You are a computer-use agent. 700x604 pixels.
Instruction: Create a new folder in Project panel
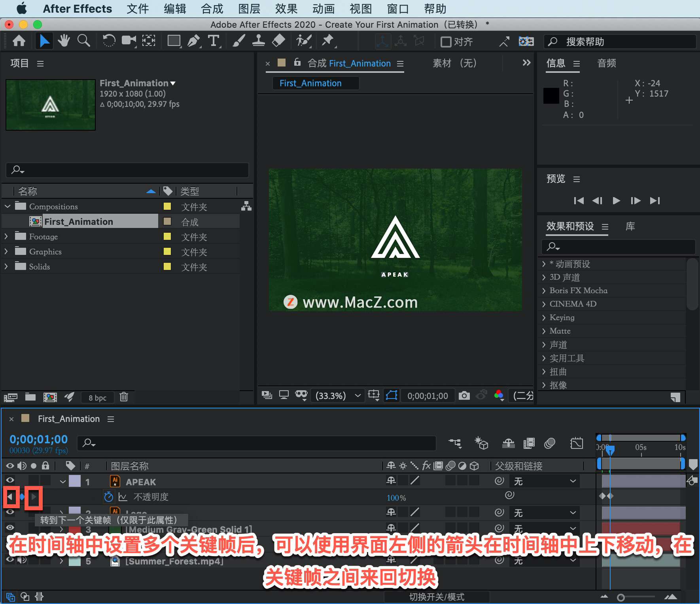[x=30, y=397]
